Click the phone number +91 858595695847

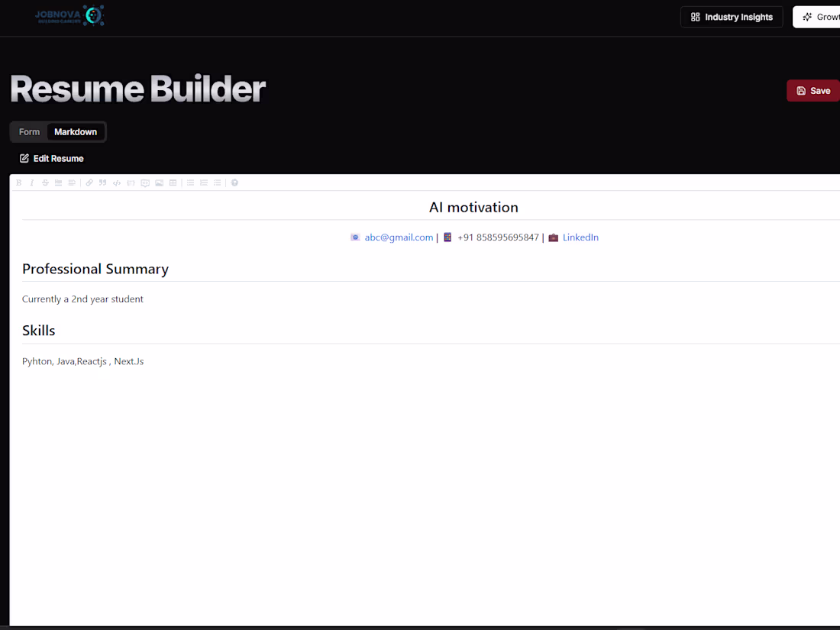click(498, 237)
